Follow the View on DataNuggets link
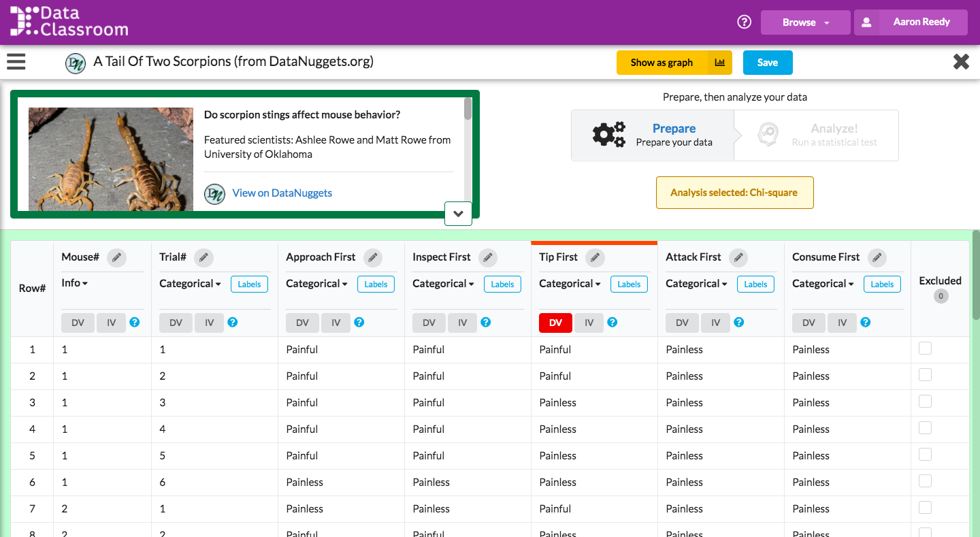980x537 pixels. pyautogui.click(x=282, y=193)
